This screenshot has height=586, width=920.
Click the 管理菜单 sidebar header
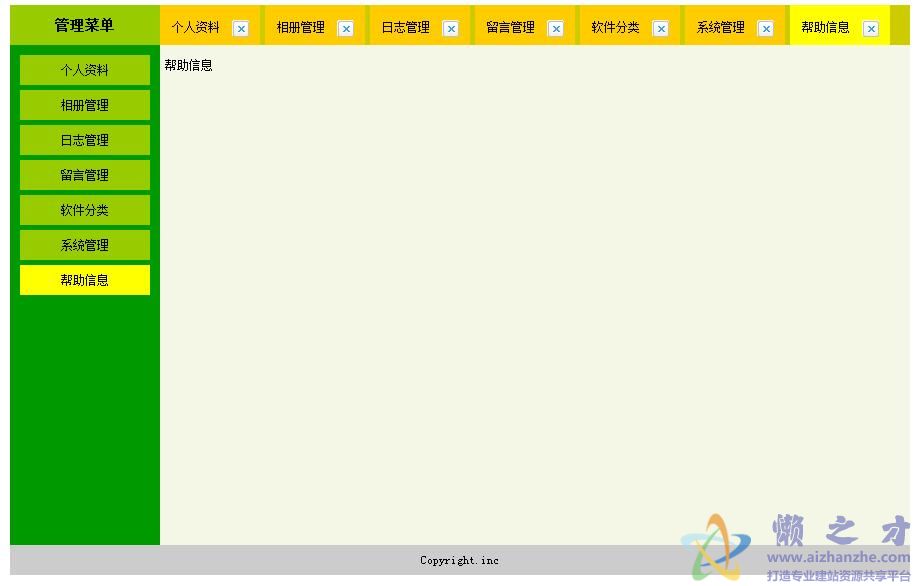coord(84,25)
